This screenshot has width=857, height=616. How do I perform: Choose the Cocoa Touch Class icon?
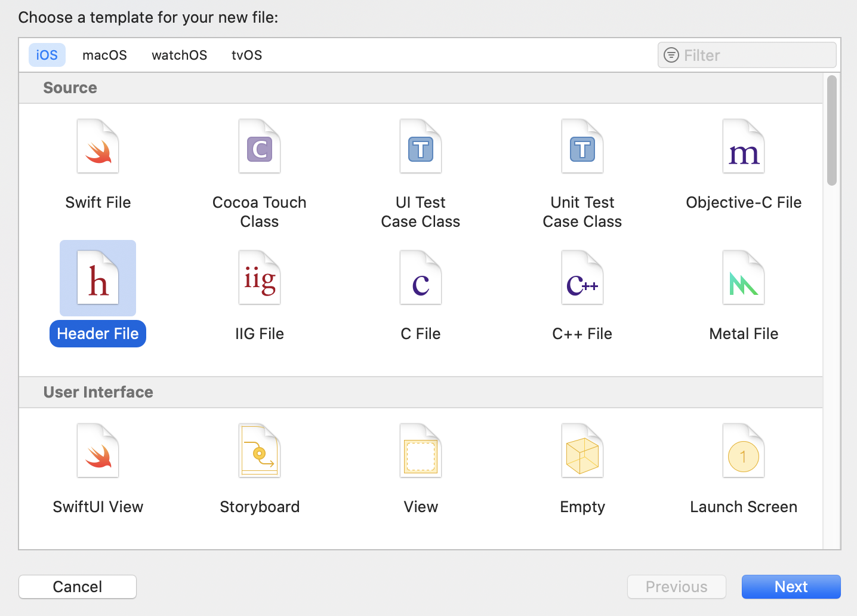pos(260,146)
